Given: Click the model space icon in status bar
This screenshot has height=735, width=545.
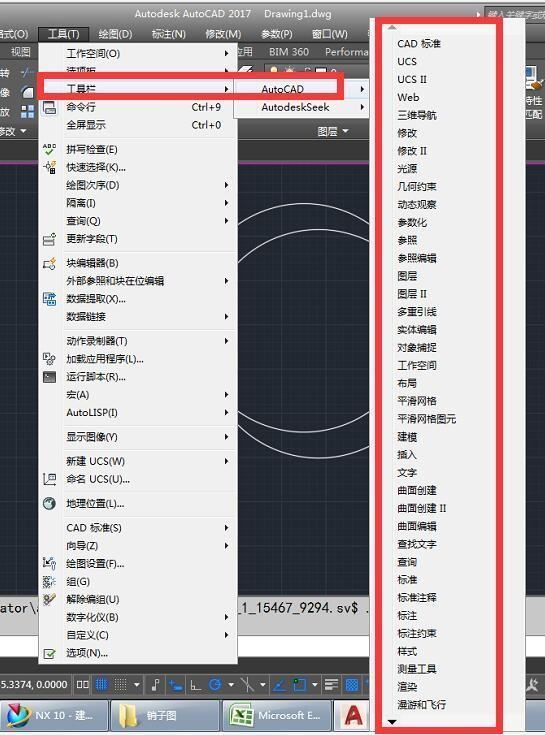Looking at the screenshot, I should point(82,685).
